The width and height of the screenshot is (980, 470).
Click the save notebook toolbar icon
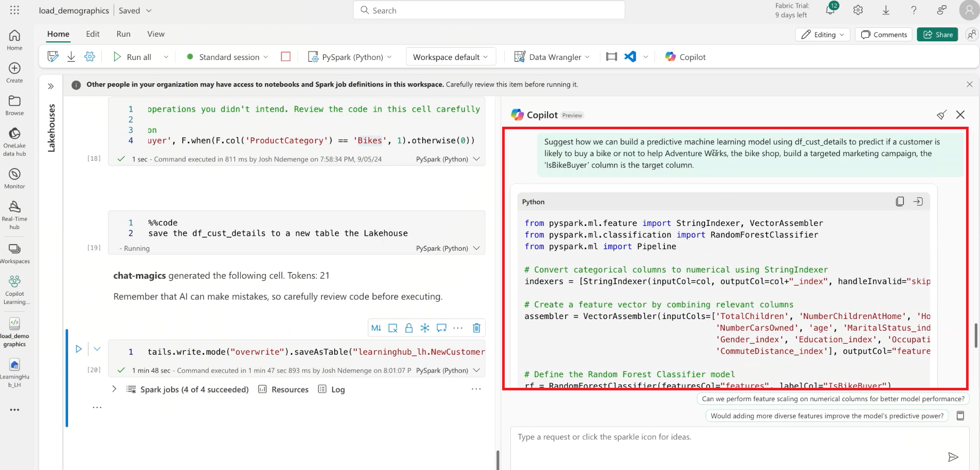pyautogui.click(x=53, y=57)
